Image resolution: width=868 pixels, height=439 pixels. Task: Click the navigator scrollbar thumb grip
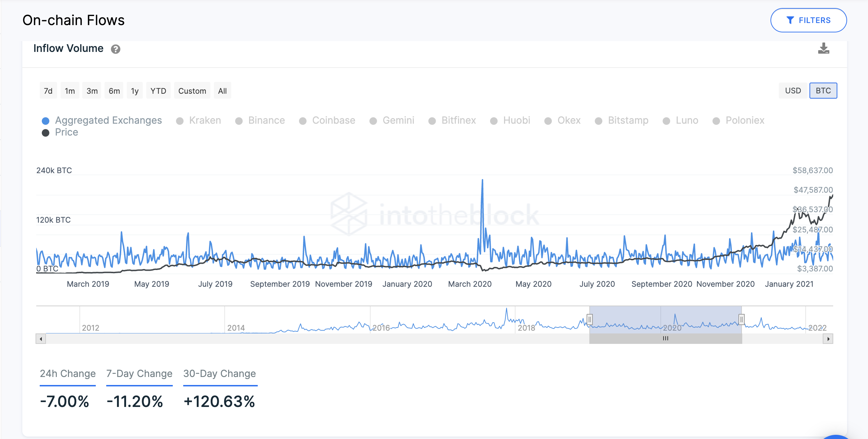click(x=666, y=339)
